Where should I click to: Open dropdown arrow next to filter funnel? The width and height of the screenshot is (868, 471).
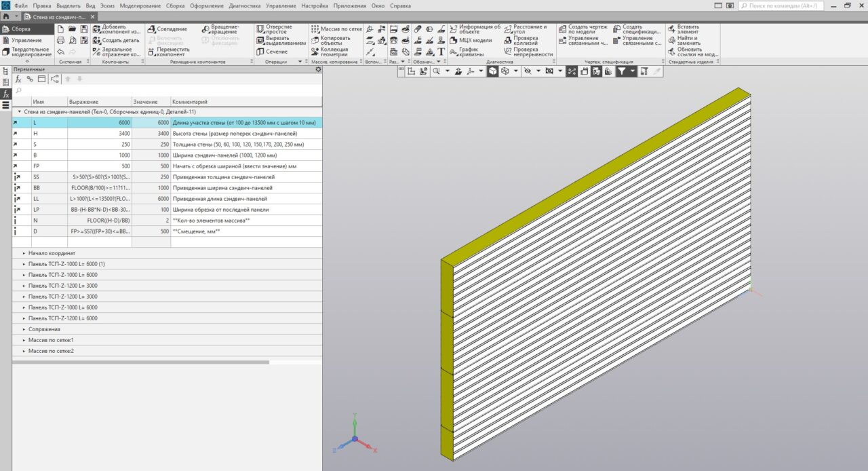click(633, 71)
